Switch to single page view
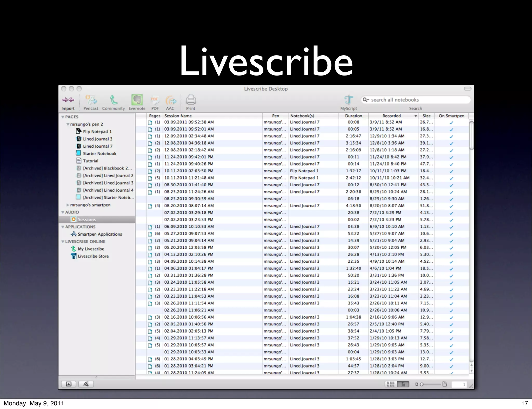Image resolution: width=532 pixels, height=409 pixels. click(x=403, y=384)
